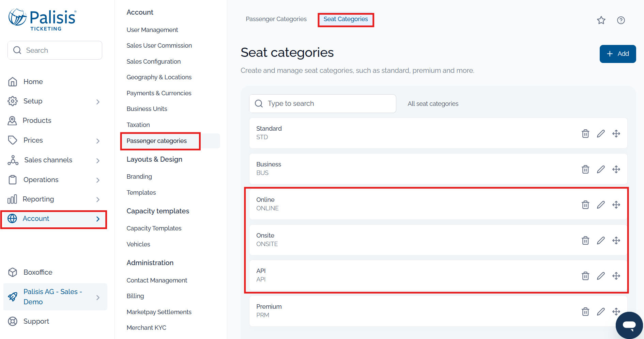Mark page as favorite with star icon
This screenshot has height=339, width=644.
pos(601,20)
